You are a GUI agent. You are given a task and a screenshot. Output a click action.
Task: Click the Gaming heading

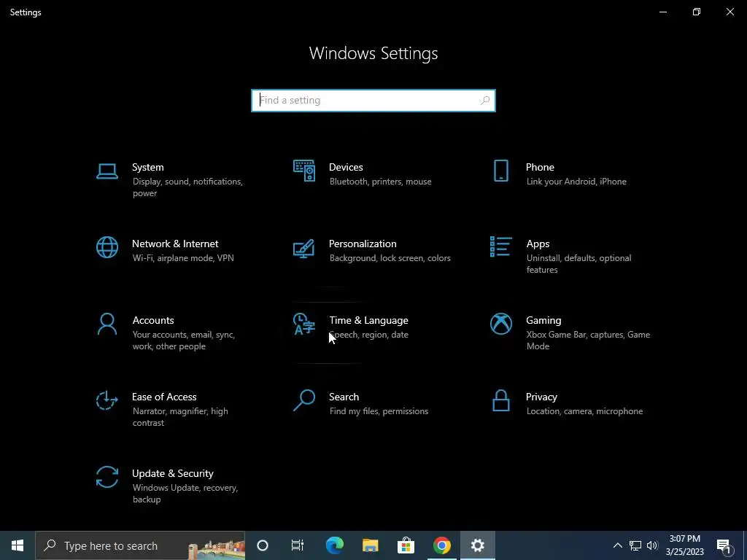click(543, 321)
